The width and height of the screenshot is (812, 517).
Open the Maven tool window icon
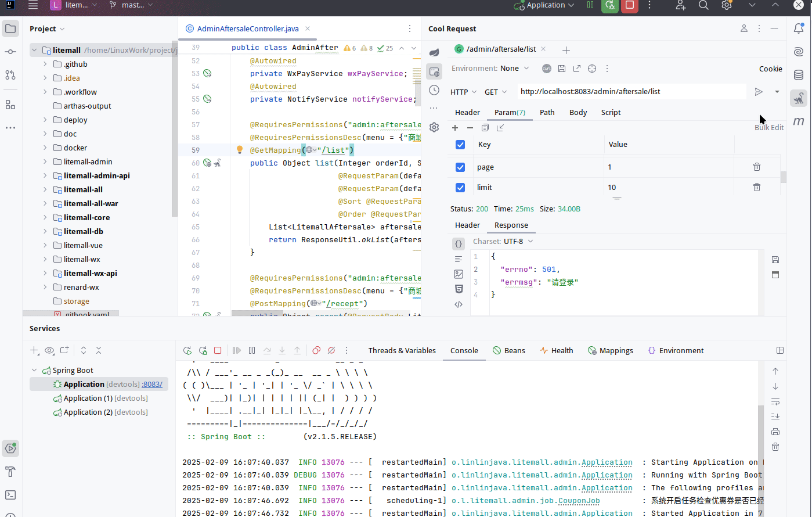click(x=799, y=121)
